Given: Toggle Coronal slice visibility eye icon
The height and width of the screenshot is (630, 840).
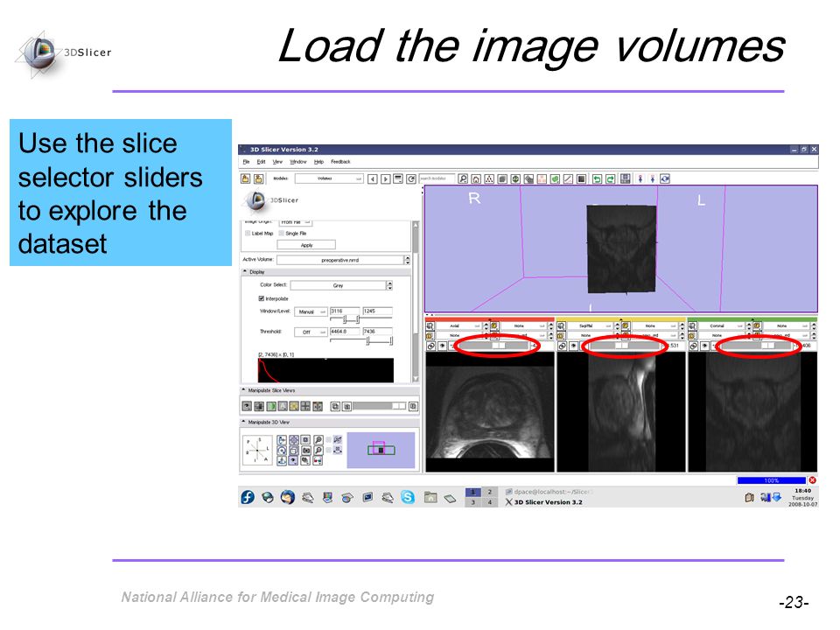Looking at the screenshot, I should pos(705,346).
